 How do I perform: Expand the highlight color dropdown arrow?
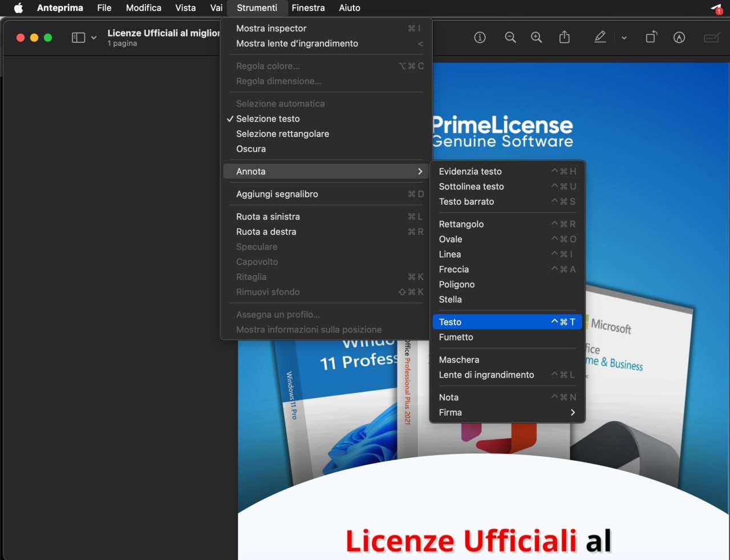(x=624, y=38)
